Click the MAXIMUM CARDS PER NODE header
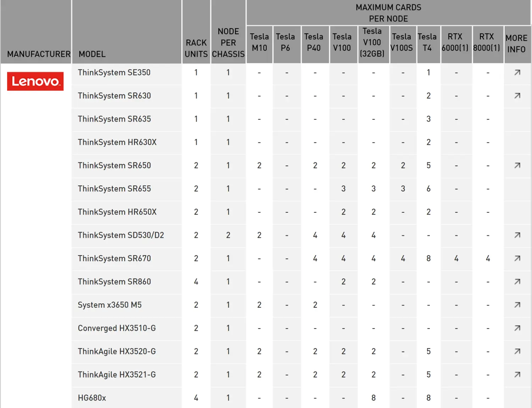532x408 pixels. (x=388, y=13)
